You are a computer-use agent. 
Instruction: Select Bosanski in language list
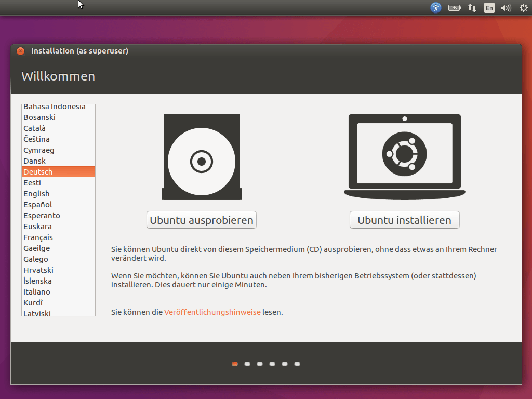tap(58, 117)
